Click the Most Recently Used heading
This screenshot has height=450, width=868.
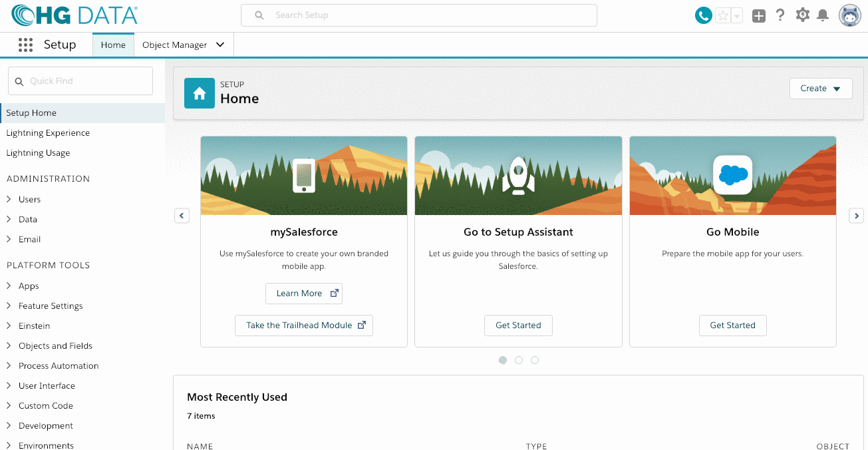pos(237,397)
